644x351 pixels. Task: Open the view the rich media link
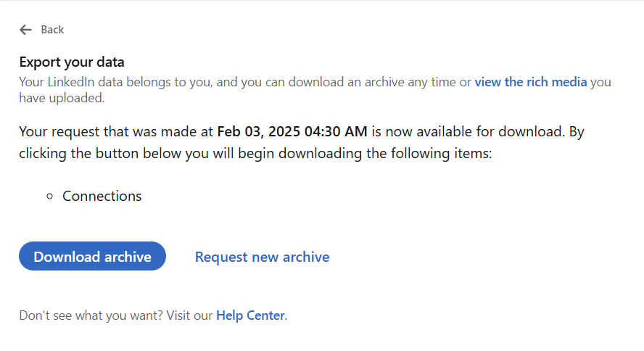pyautogui.click(x=531, y=82)
